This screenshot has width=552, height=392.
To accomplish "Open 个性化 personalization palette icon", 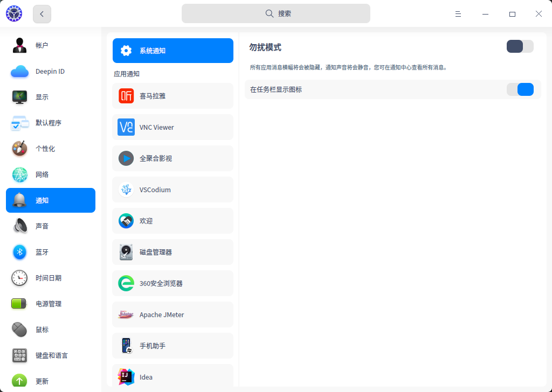I will click(x=19, y=149).
